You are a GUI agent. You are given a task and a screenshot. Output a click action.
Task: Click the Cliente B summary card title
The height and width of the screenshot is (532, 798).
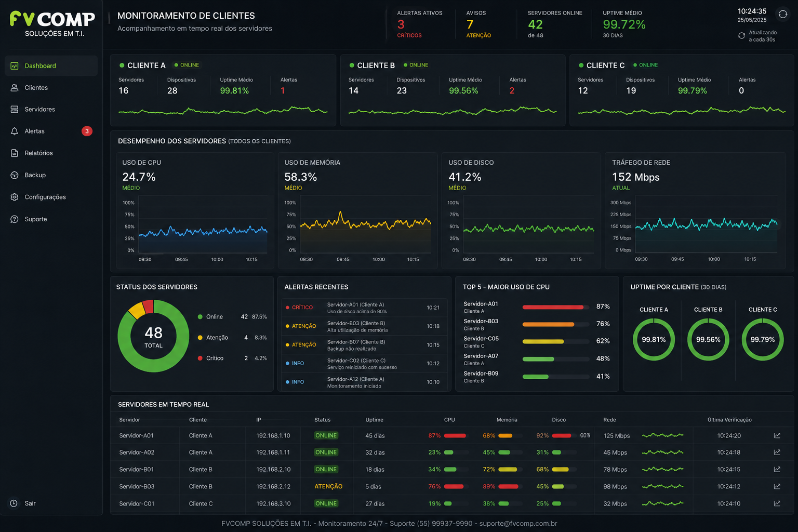pyautogui.click(x=376, y=65)
